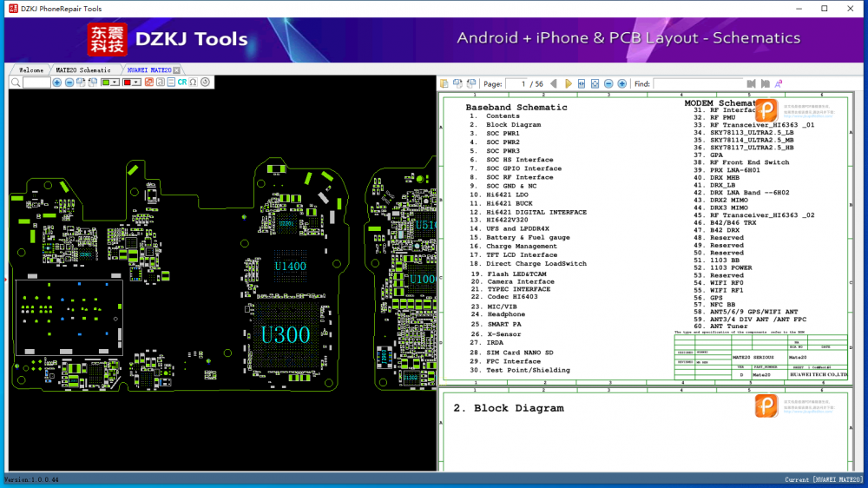Click the CR icon in PCB toolbar

182,82
